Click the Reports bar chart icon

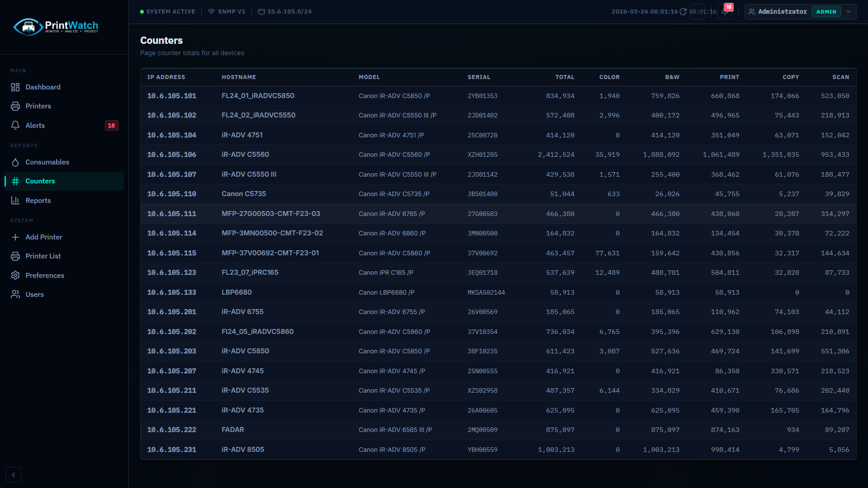(15, 201)
